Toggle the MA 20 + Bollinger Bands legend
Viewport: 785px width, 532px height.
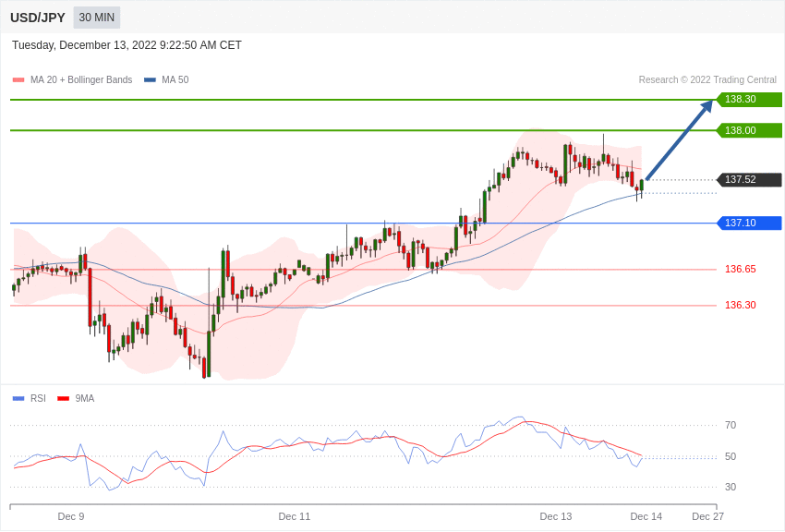click(73, 79)
